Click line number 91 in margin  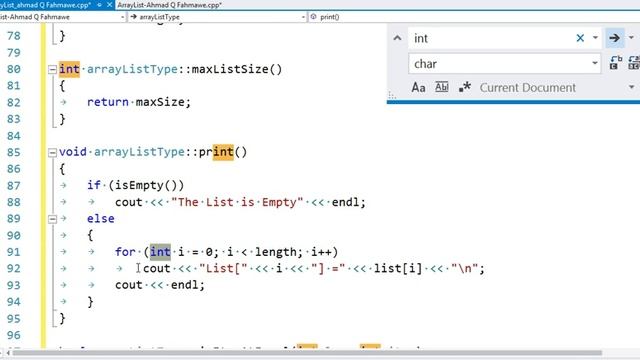(13, 252)
